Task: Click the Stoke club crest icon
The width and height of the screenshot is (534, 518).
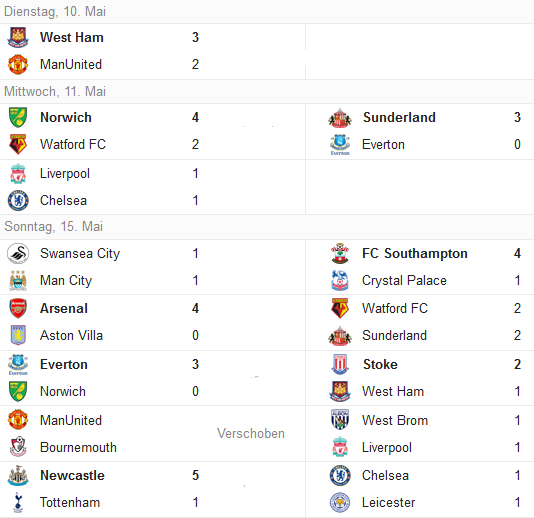Action: [x=340, y=364]
